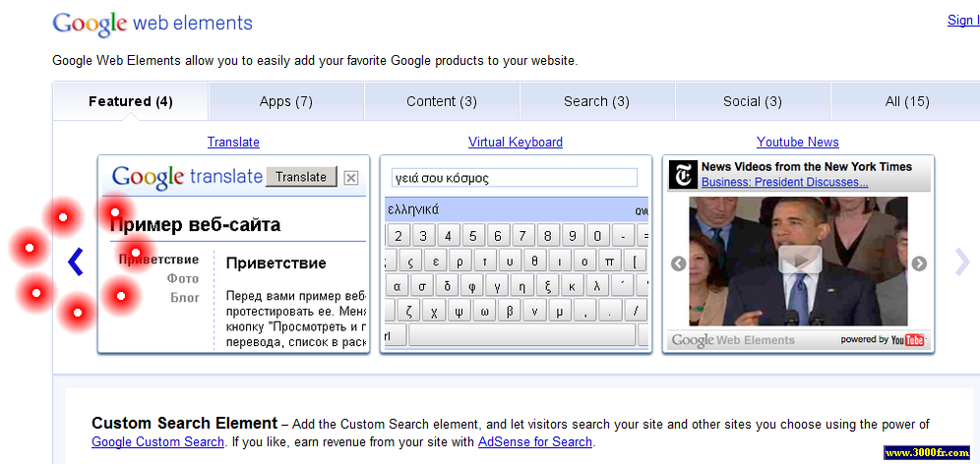980x464 pixels.
Task: Open the Apps (7) tab
Action: [x=286, y=101]
